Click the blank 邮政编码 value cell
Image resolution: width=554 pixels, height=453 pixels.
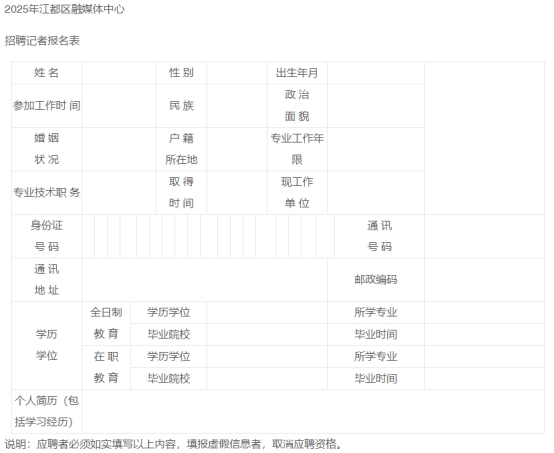pos(484,280)
